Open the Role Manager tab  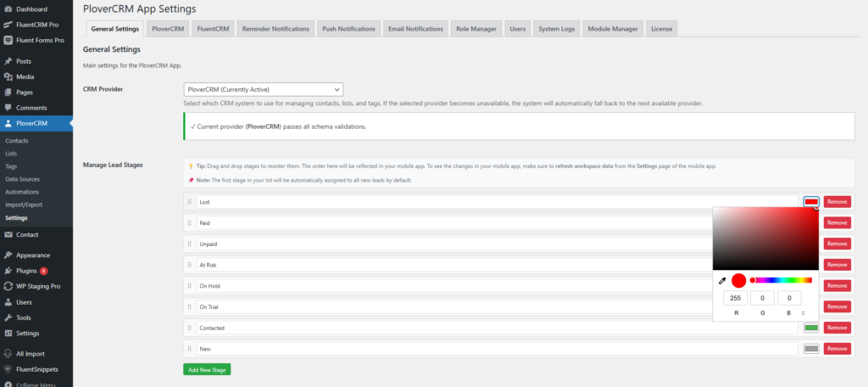[x=476, y=29]
